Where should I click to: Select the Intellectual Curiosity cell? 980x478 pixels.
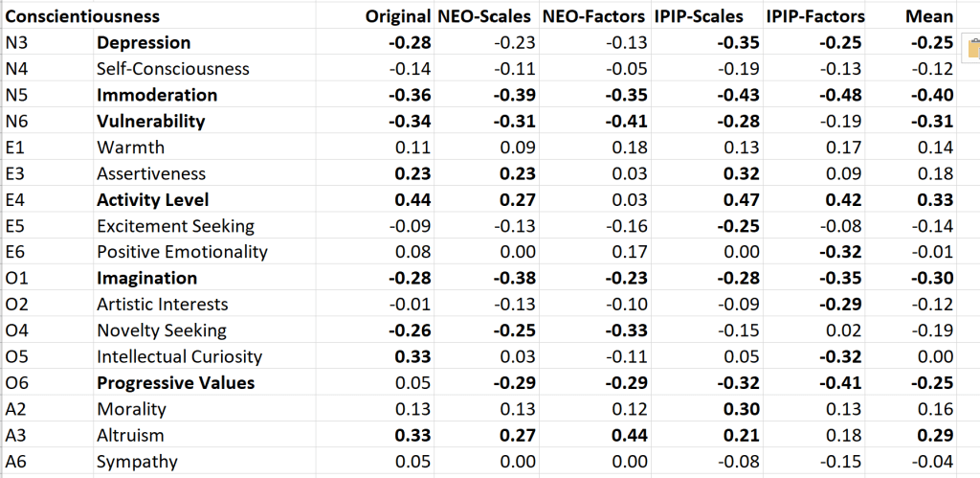[x=179, y=357]
